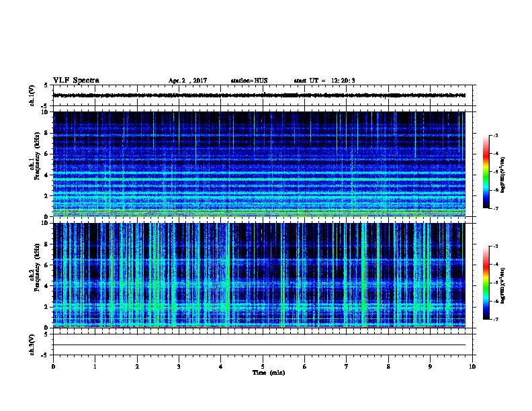Image resolution: width=532 pixels, height=411 pixels.
Task: Click the time axis tick label "1"
Action: (x=95, y=367)
